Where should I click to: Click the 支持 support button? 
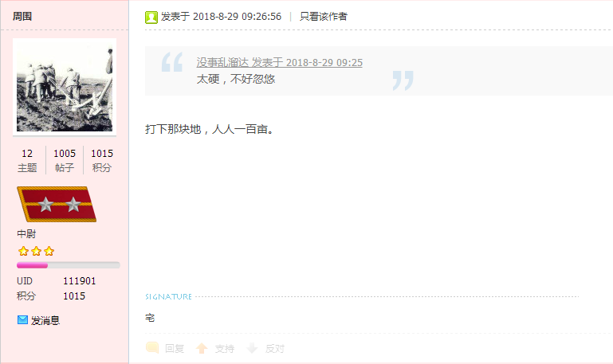pos(225,348)
